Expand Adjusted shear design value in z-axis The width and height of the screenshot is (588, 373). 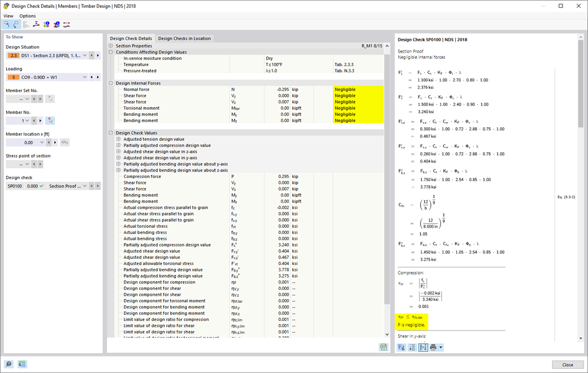coord(119,151)
